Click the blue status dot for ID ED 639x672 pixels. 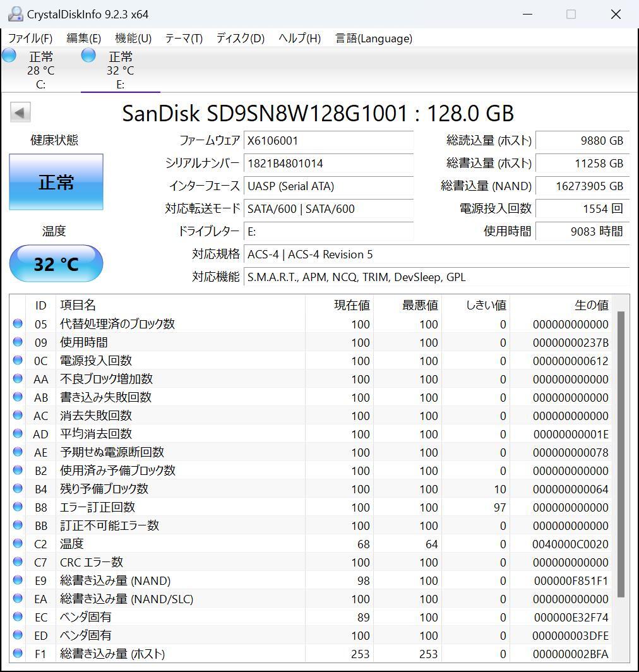18,635
